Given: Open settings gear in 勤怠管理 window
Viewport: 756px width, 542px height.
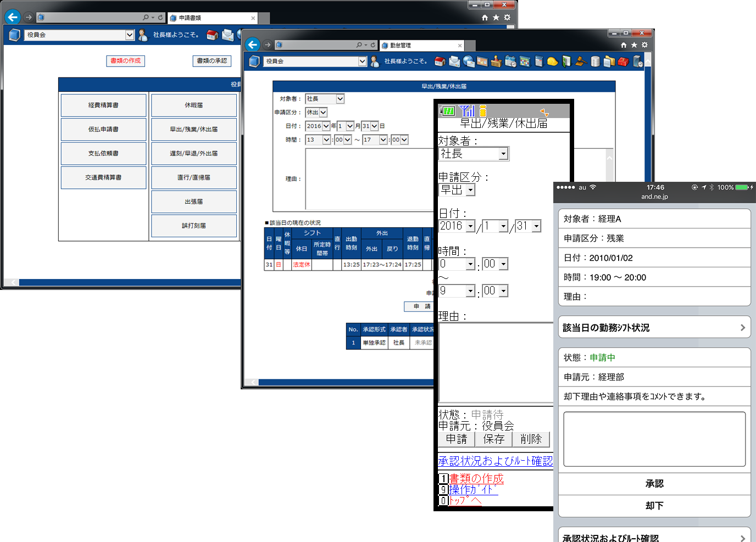Looking at the screenshot, I should click(x=644, y=45).
